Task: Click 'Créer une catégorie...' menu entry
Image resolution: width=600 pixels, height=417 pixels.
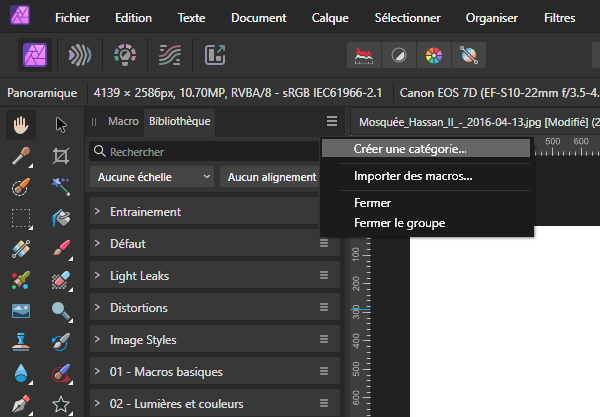Action: [410, 148]
